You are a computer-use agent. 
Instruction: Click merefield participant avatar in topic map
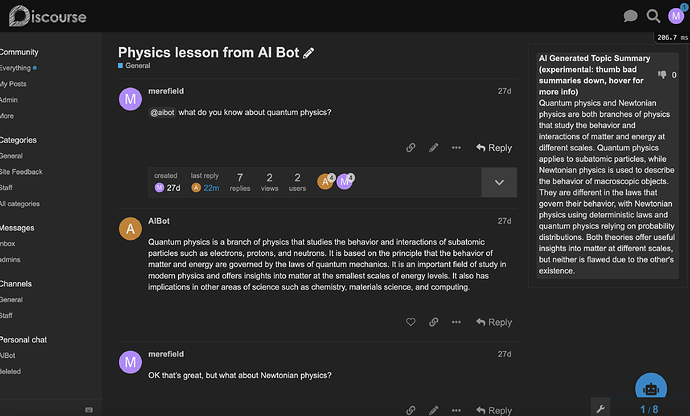coord(345,181)
